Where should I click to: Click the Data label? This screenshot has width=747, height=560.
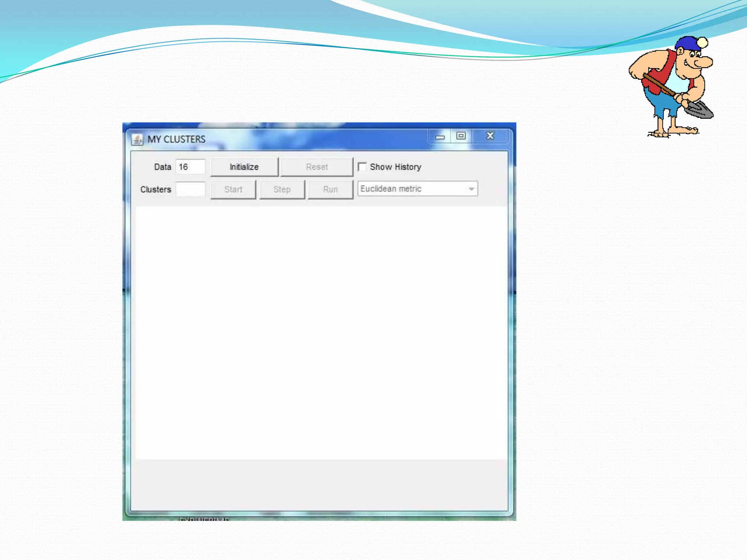162,167
